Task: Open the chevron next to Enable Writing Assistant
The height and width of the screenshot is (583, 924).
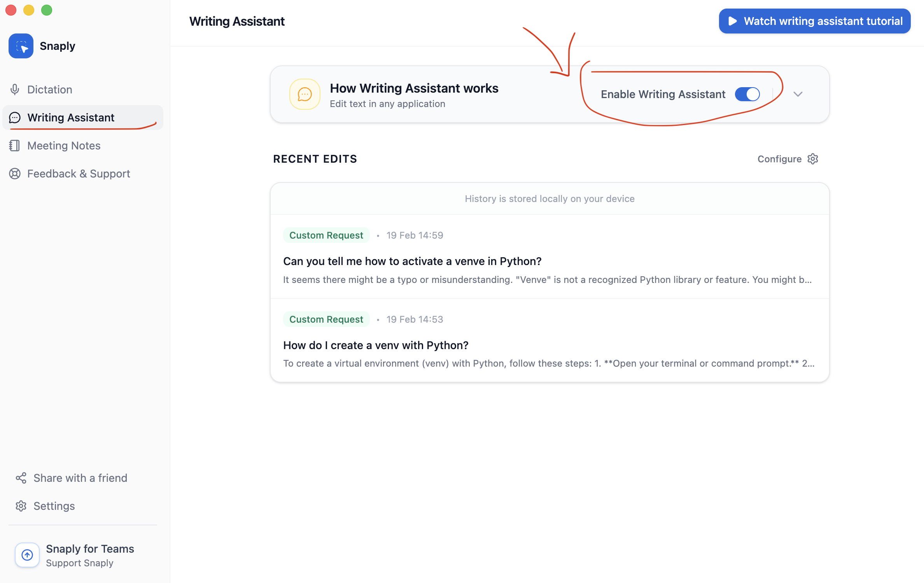Action: pyautogui.click(x=798, y=94)
